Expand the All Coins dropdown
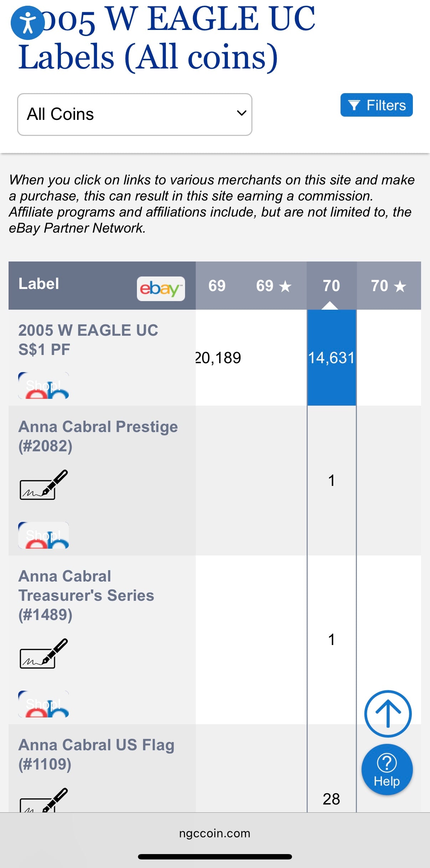430x868 pixels. (x=134, y=115)
